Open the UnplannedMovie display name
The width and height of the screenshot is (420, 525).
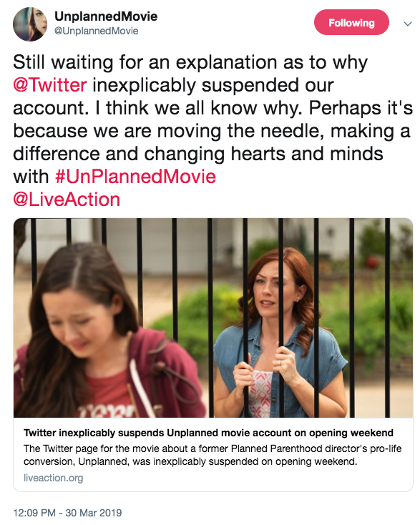tap(106, 16)
